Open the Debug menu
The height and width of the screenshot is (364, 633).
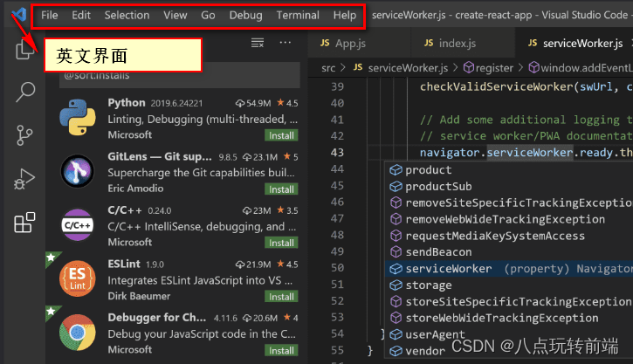point(245,16)
